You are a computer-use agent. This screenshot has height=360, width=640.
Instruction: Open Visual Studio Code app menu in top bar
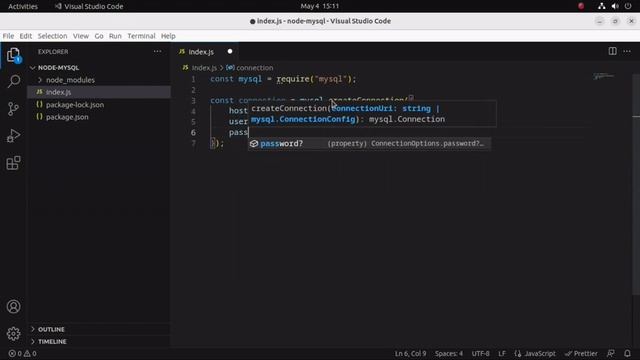click(89, 6)
